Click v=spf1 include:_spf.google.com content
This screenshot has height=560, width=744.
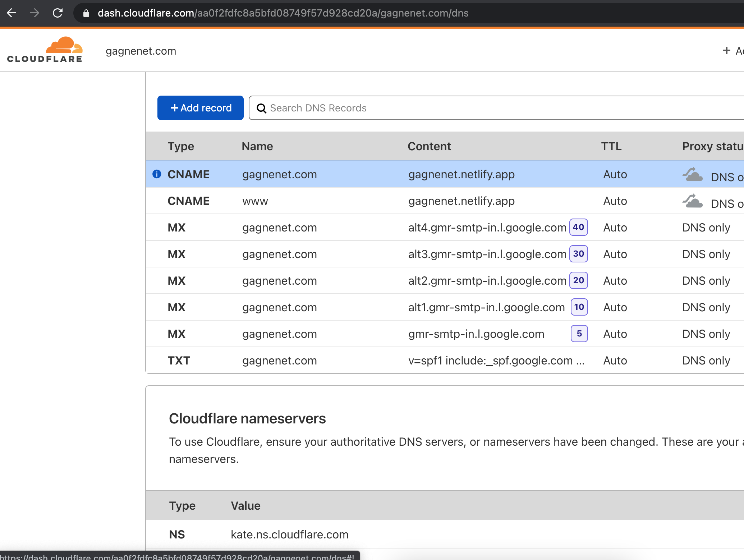click(496, 361)
